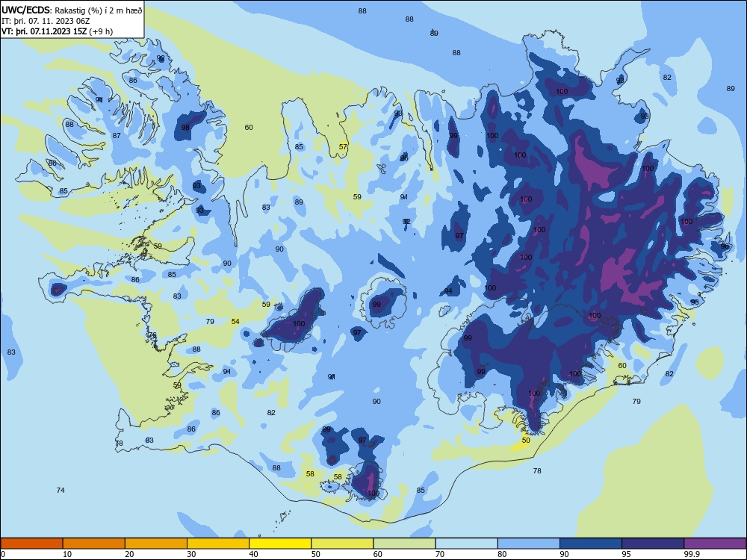Click the yellow-highlighted '54' humidity value
Viewport: 747px width, 560px height.
click(x=235, y=321)
